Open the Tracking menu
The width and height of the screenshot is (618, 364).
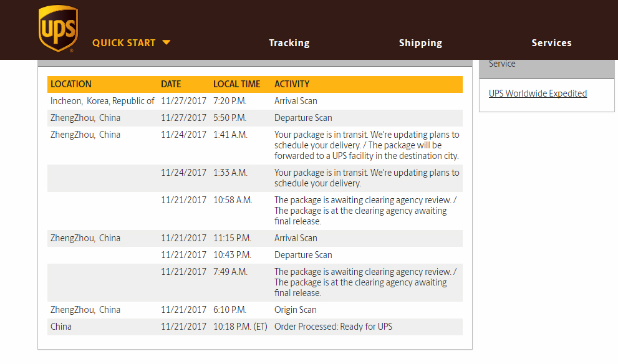click(x=289, y=43)
